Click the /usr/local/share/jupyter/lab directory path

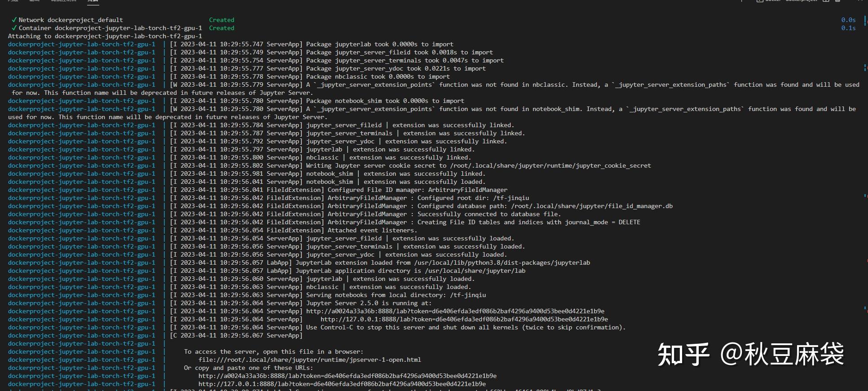coord(470,271)
